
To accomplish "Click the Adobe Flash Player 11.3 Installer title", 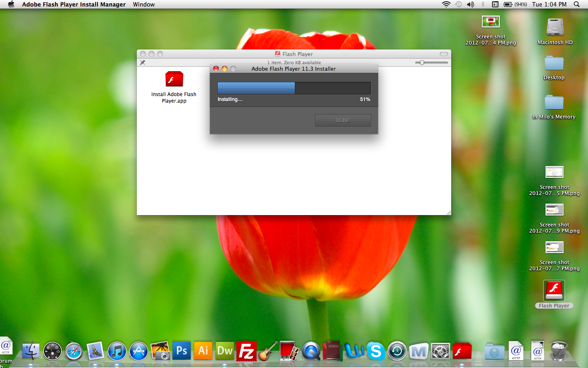I will point(294,69).
